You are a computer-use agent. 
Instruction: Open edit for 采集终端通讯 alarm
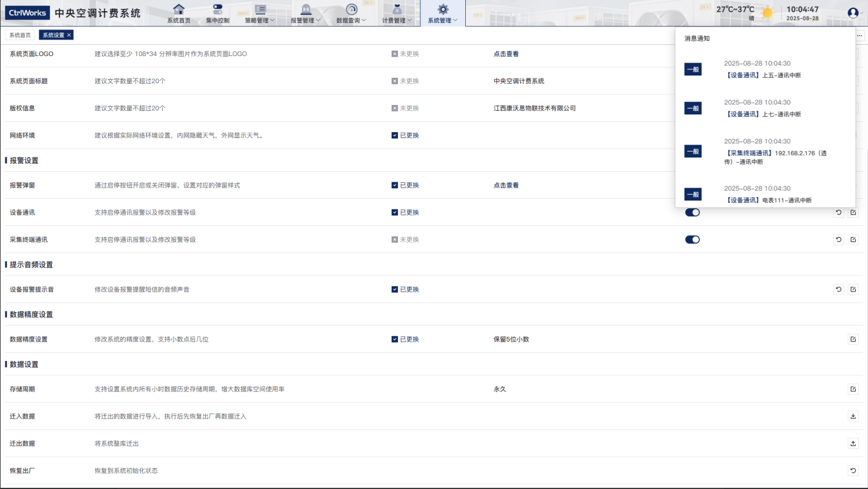coord(853,240)
